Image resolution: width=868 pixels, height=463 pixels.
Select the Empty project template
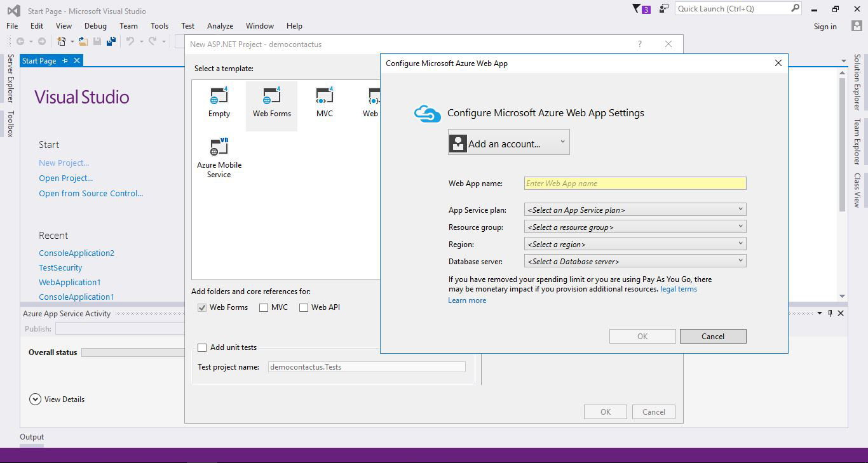coord(219,103)
